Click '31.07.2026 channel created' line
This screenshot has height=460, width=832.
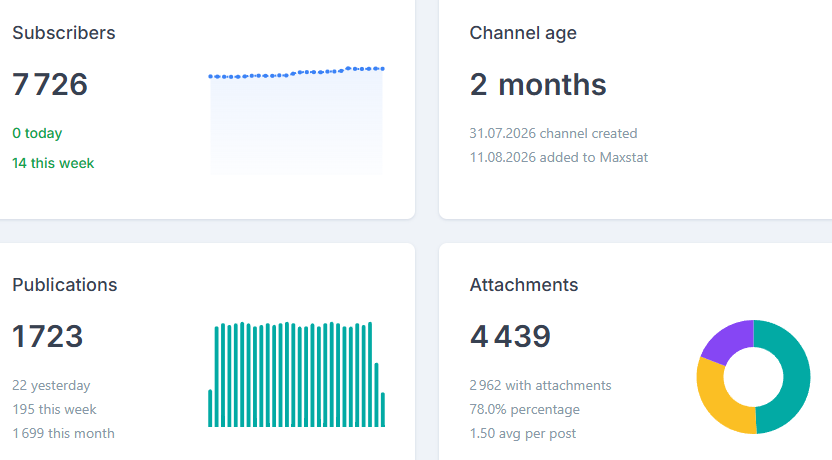[x=553, y=133]
